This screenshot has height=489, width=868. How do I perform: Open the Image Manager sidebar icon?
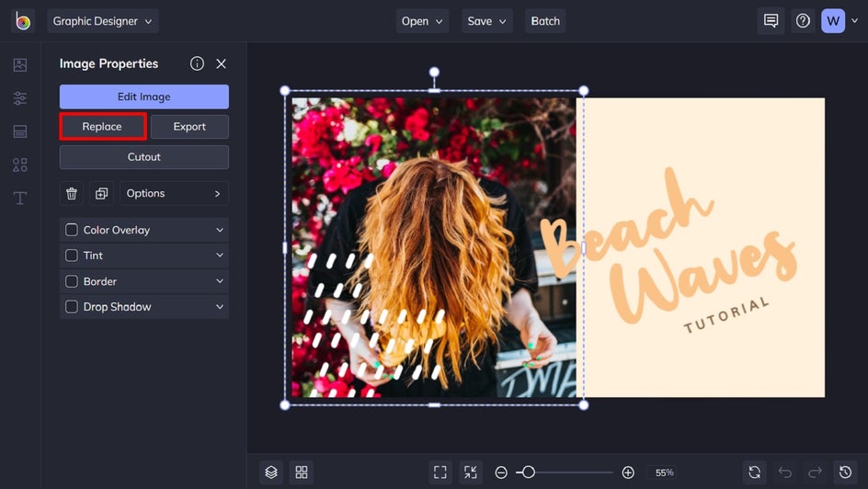[20, 64]
